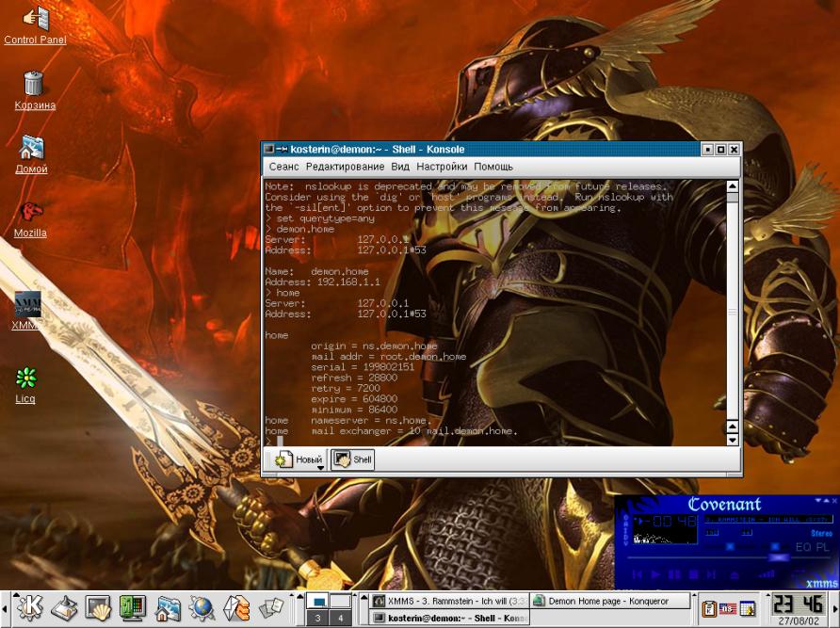Open the KMail panel icon
This screenshot has width=840, height=628.
coord(236,608)
